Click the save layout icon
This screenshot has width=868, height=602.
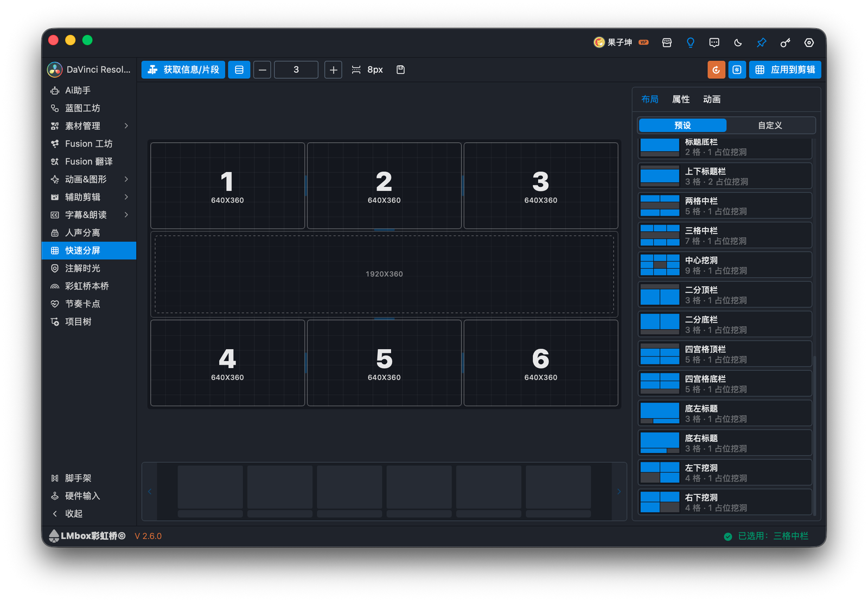[x=400, y=69]
